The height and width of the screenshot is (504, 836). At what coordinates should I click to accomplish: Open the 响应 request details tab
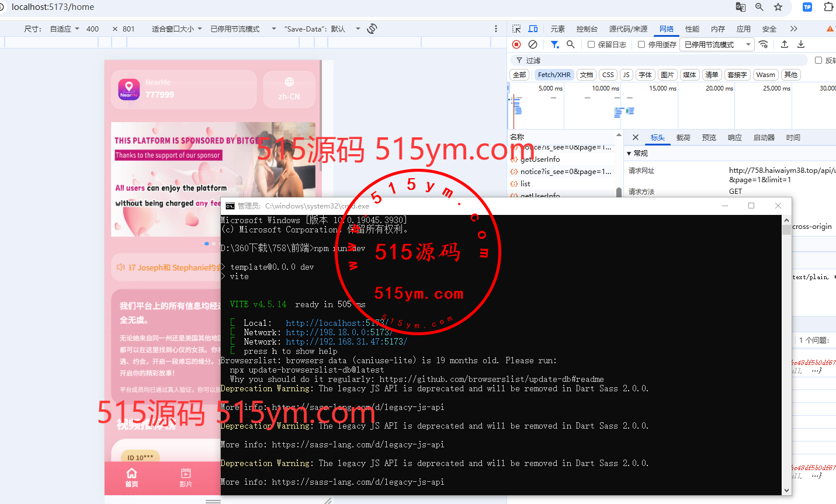[735, 138]
